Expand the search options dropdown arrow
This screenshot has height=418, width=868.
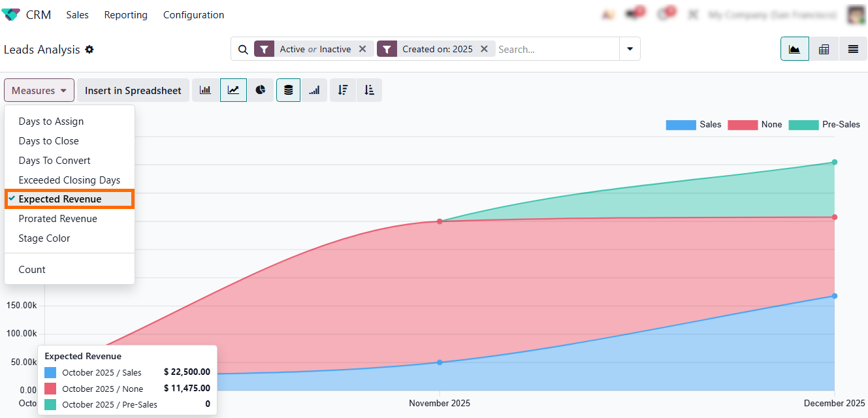pos(630,49)
